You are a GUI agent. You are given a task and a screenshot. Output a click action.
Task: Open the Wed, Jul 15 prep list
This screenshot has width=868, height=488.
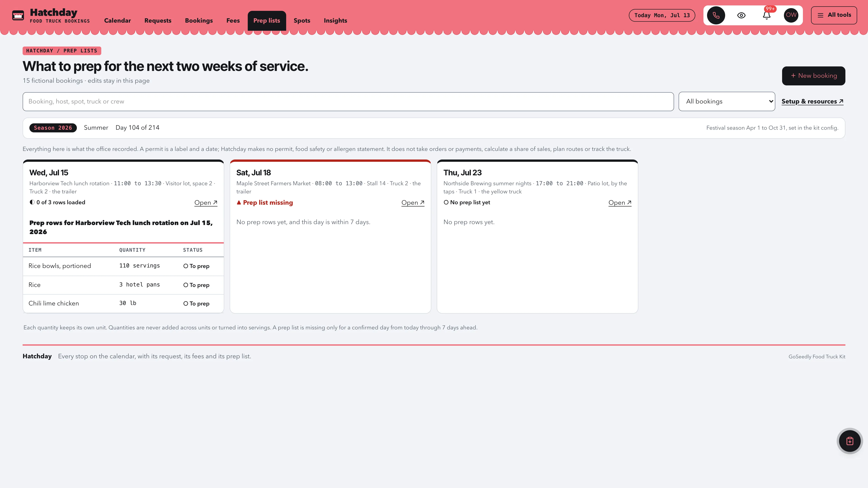coord(206,202)
